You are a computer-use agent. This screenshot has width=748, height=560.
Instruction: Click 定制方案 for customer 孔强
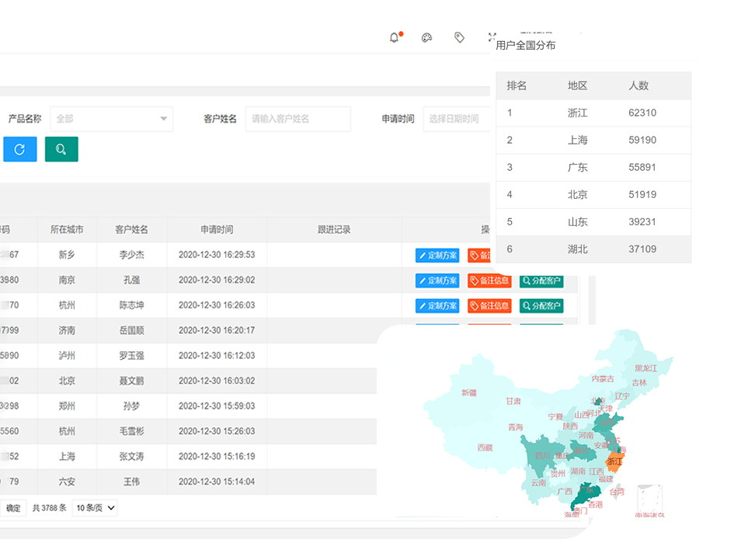click(x=437, y=280)
